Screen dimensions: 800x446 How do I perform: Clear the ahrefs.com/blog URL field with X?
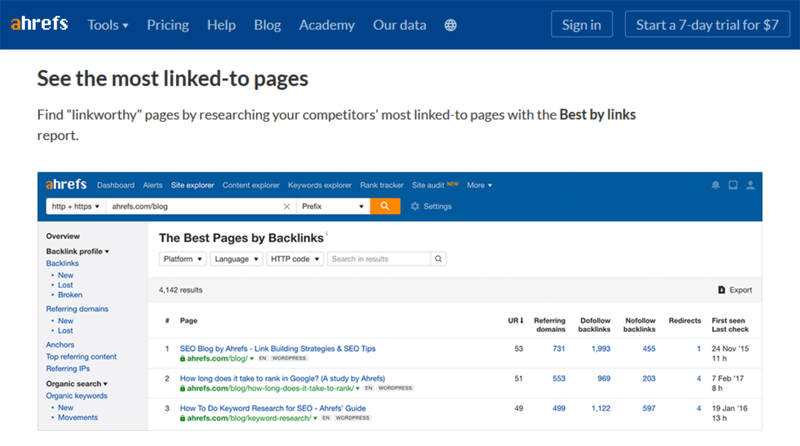coord(287,206)
